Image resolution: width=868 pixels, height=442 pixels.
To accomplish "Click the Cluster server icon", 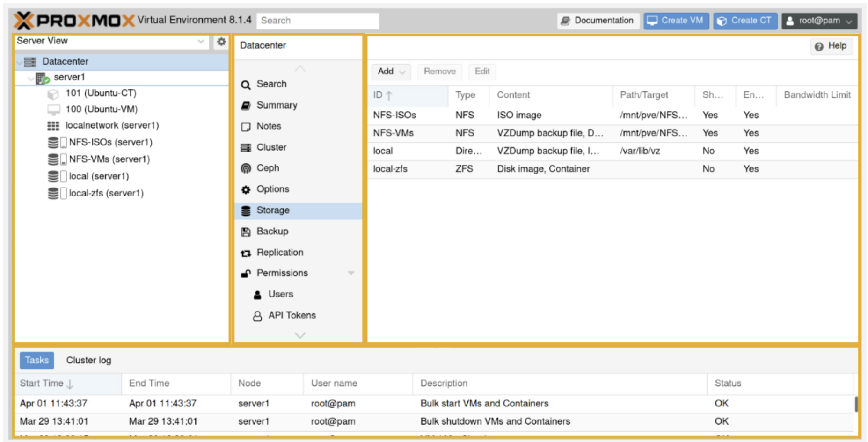I will 246,148.
